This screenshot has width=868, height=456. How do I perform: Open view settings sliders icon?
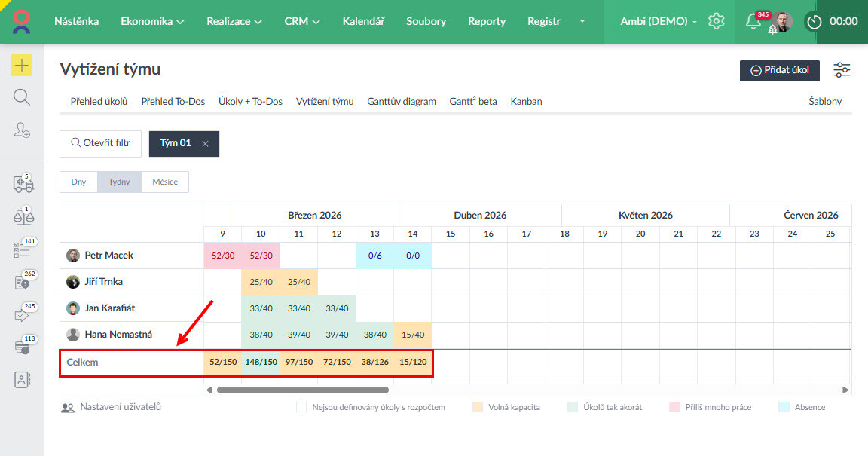842,70
